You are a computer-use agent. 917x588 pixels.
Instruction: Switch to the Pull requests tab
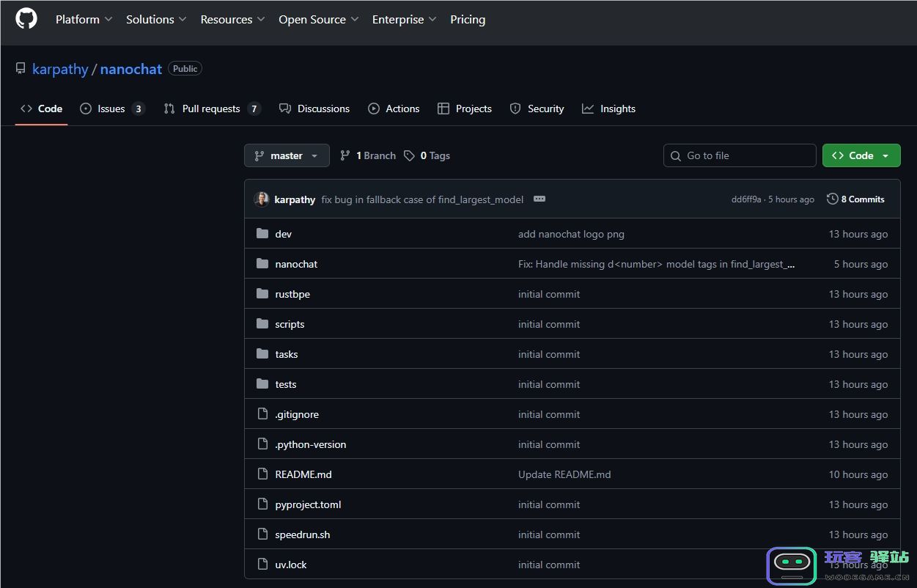tap(211, 109)
